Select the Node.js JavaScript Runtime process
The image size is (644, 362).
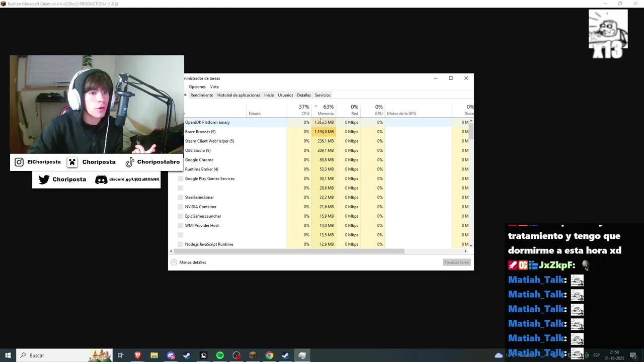[209, 244]
